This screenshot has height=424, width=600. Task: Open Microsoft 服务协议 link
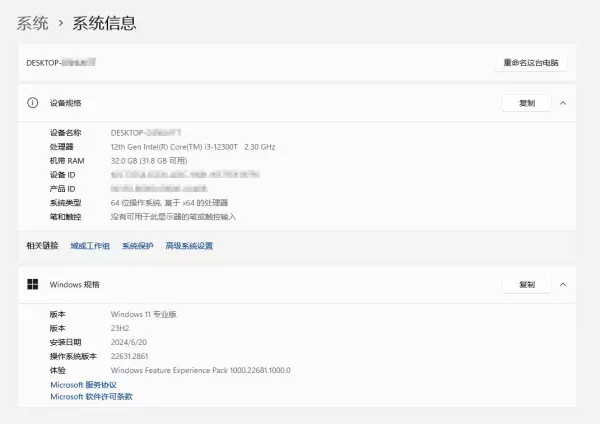(83, 385)
